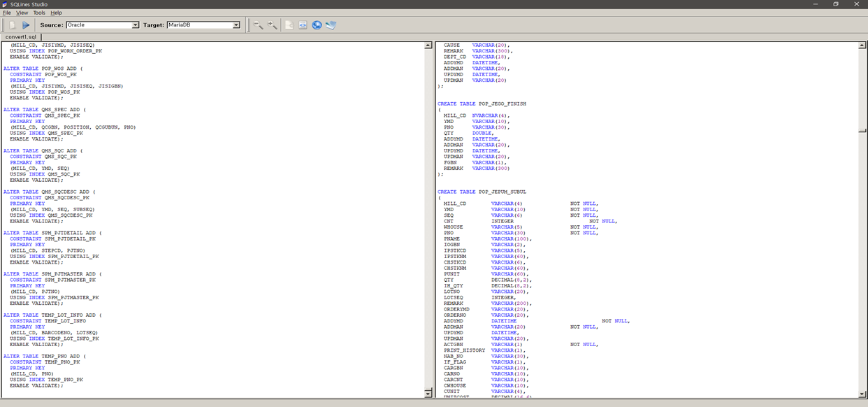Restore down the SQLines Studio window
This screenshot has height=407, width=868.
tap(836, 4)
